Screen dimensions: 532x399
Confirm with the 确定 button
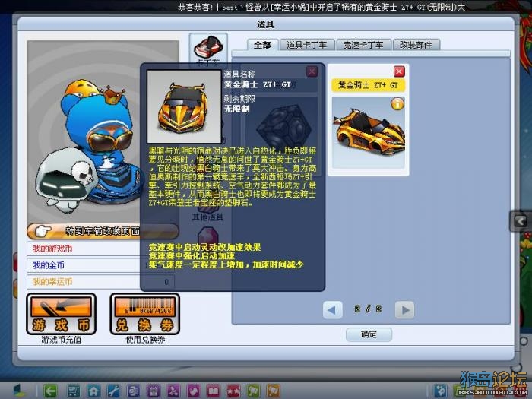tap(369, 334)
